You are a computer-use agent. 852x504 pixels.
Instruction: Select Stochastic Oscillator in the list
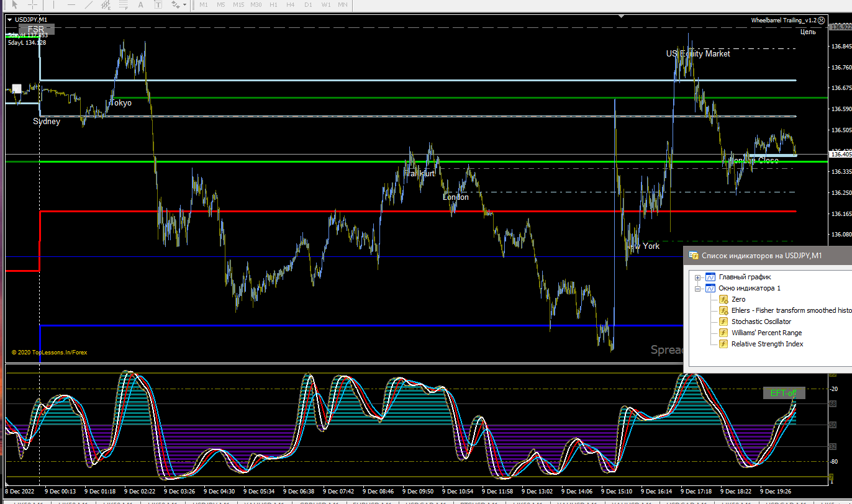coord(761,322)
